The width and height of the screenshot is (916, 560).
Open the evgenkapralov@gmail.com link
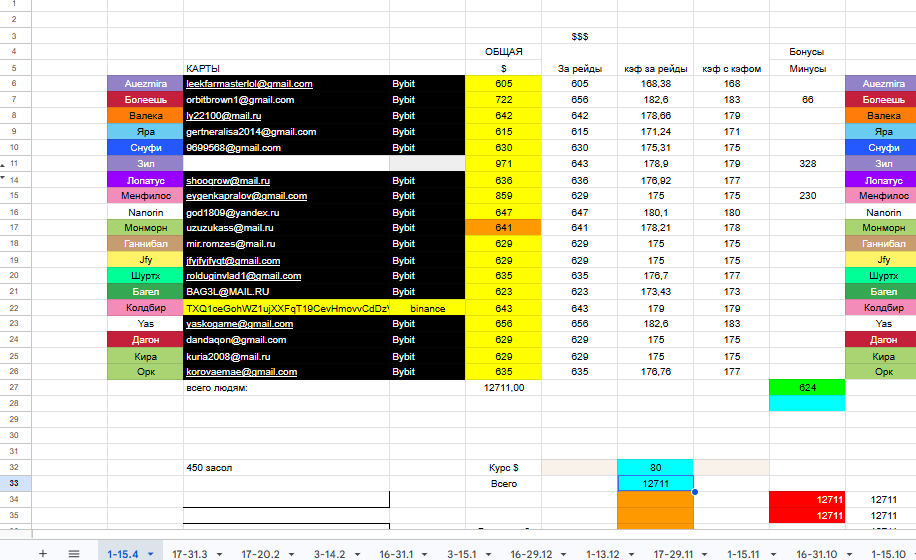247,196
